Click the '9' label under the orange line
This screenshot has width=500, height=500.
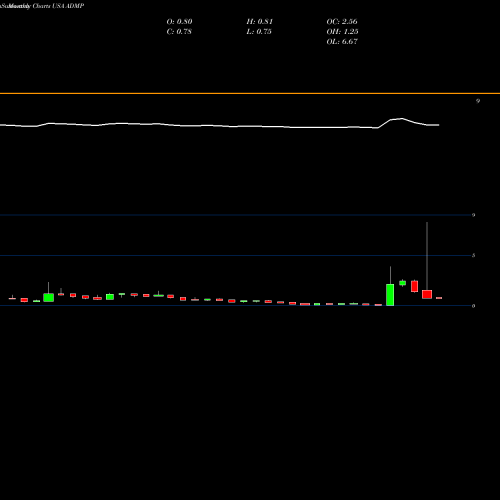478,101
